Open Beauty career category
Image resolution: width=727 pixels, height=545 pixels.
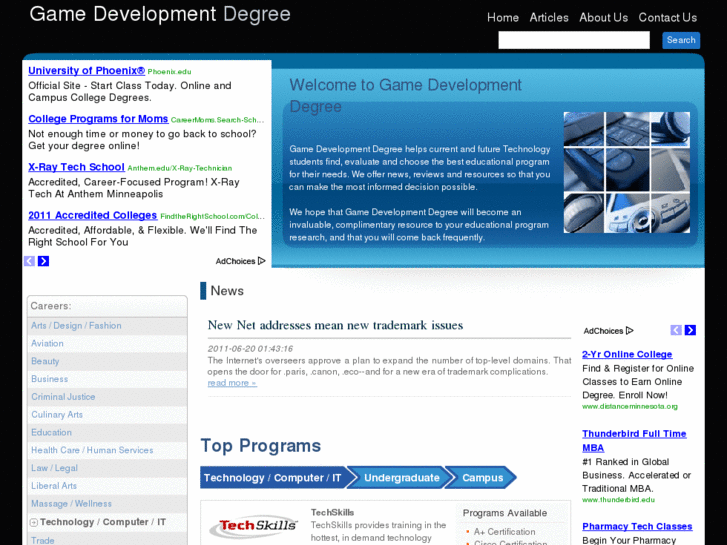(45, 361)
